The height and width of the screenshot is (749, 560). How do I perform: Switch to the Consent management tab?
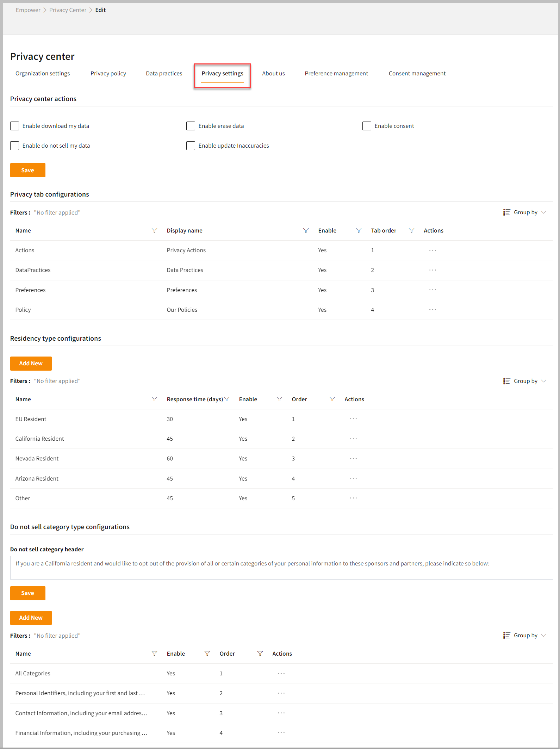[x=417, y=74]
